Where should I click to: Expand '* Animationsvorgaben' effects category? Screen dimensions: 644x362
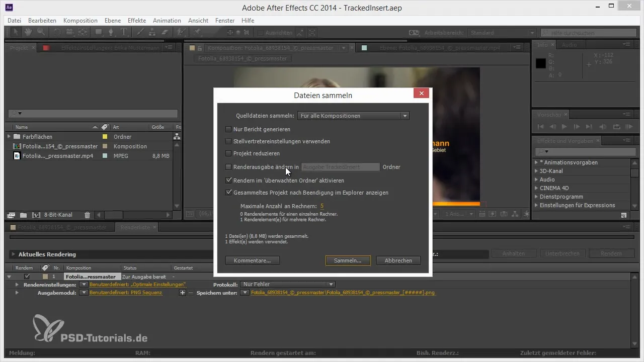tap(536, 162)
